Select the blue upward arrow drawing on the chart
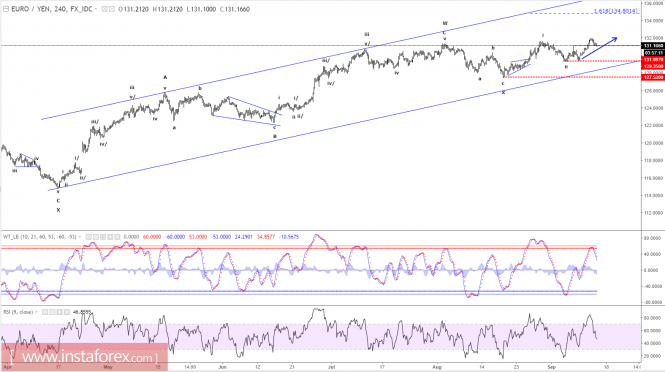 [x=599, y=48]
